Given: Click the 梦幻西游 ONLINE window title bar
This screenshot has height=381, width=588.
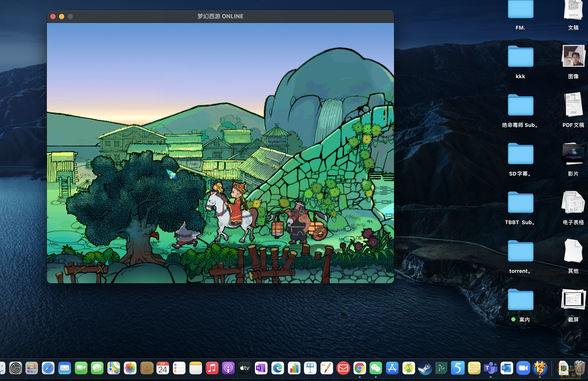Looking at the screenshot, I should coord(220,16).
